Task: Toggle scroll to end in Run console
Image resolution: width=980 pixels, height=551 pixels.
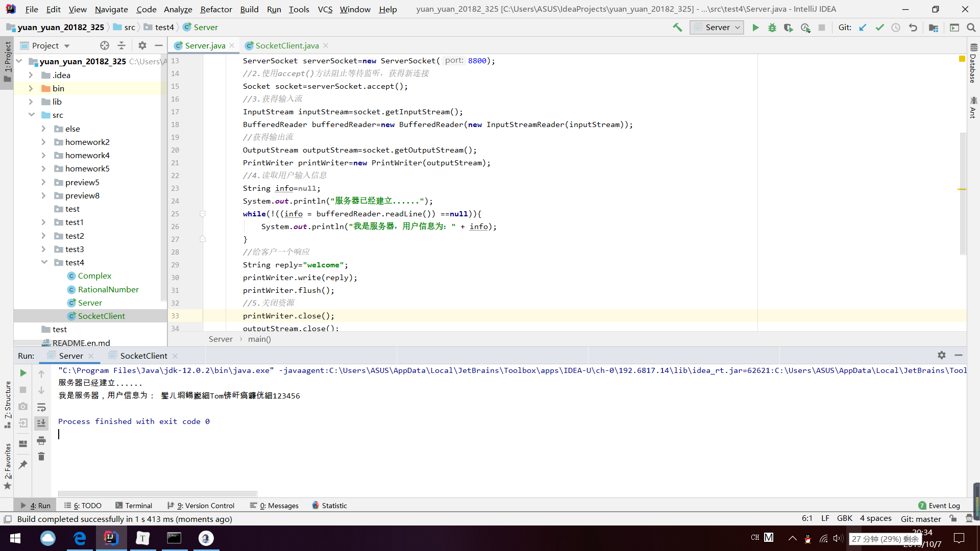Action: click(x=41, y=423)
